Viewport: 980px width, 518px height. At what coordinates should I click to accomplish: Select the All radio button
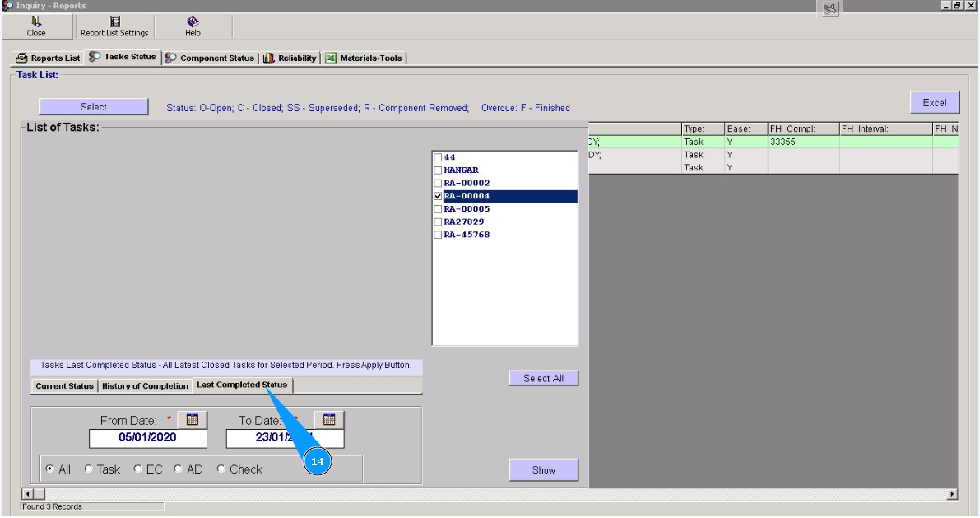[49, 469]
